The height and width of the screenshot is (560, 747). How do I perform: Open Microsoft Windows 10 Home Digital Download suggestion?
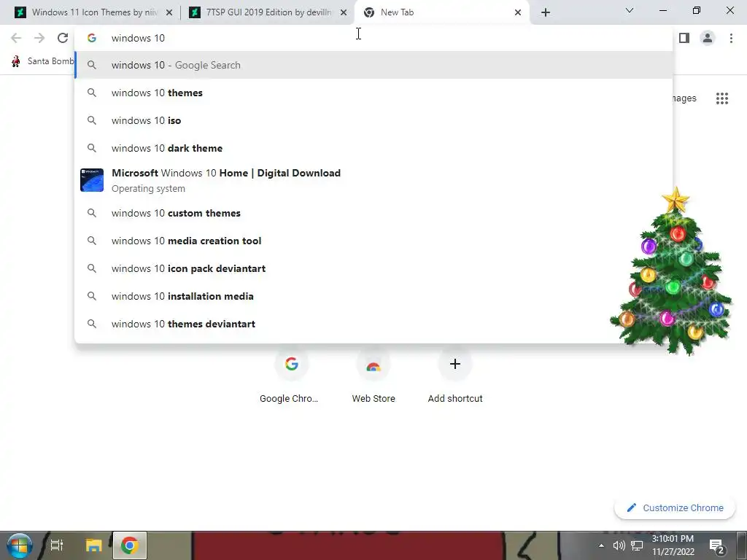[x=373, y=181]
